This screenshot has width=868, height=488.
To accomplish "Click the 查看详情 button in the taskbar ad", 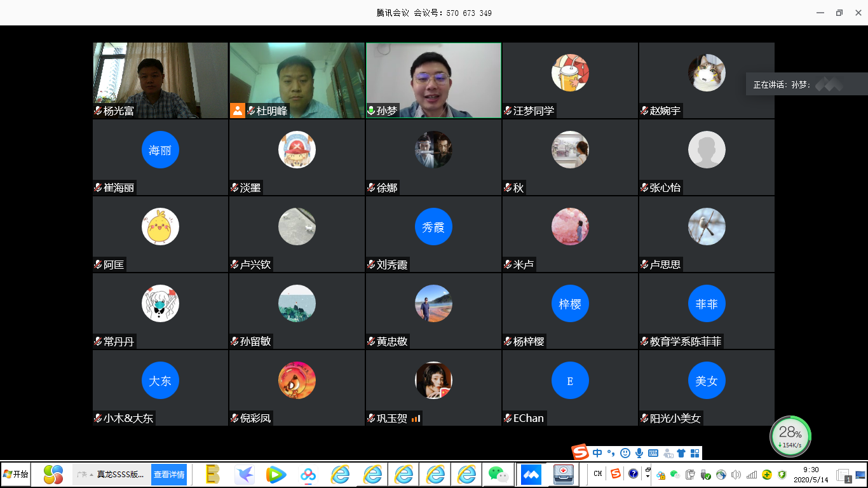I will click(169, 474).
